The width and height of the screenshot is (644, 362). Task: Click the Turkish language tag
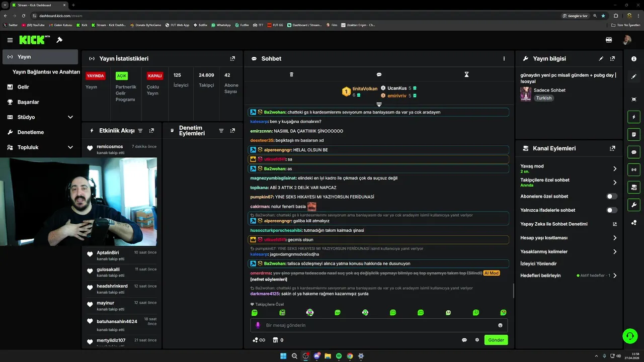coord(544,98)
